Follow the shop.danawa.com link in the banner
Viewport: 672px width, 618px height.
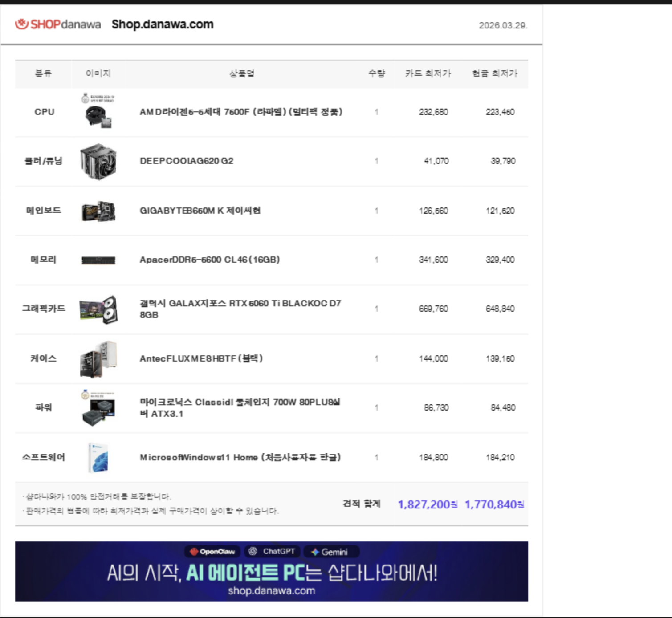(x=272, y=591)
